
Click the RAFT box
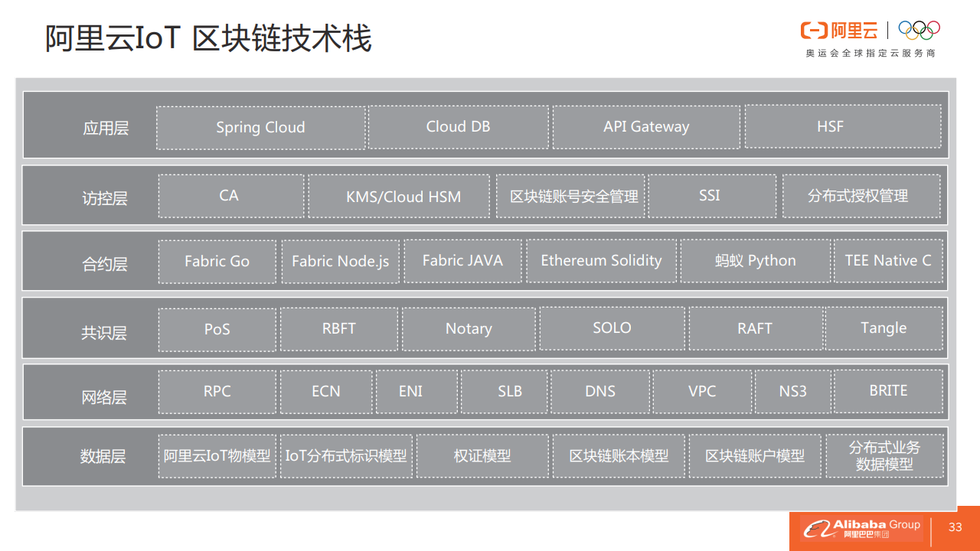756,329
